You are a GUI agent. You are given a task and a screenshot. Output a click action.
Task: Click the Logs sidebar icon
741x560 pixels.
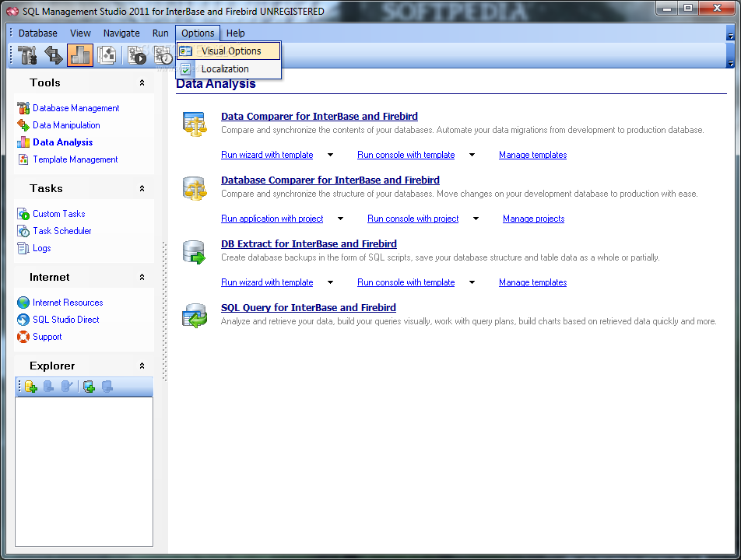[23, 248]
